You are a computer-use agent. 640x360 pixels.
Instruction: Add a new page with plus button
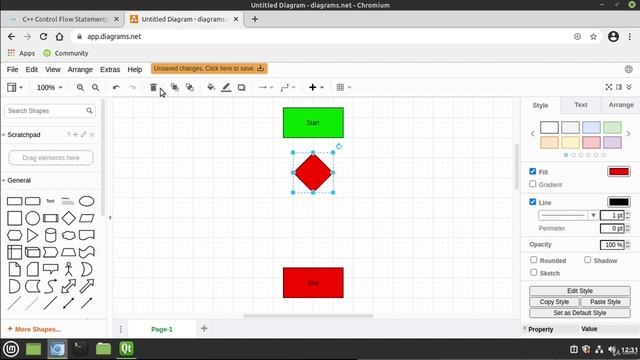(204, 328)
